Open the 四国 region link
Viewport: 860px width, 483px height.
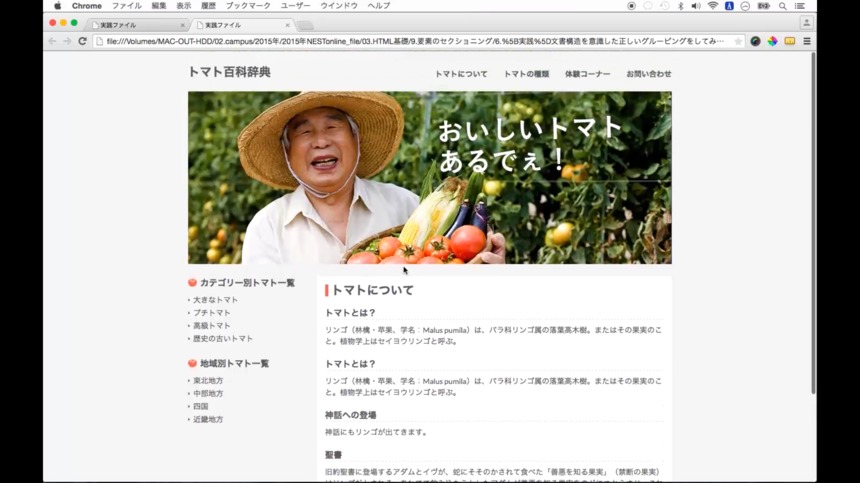point(200,406)
